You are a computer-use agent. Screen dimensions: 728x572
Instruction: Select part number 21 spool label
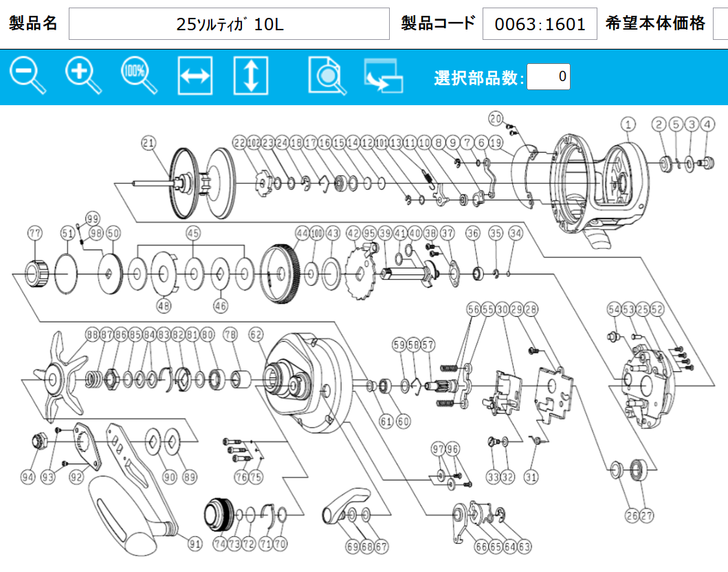pos(148,142)
